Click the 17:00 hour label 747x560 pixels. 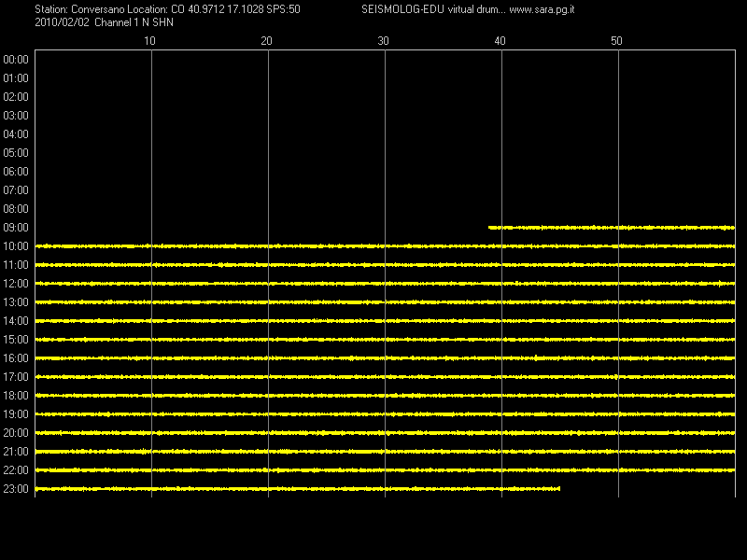[x=16, y=377]
